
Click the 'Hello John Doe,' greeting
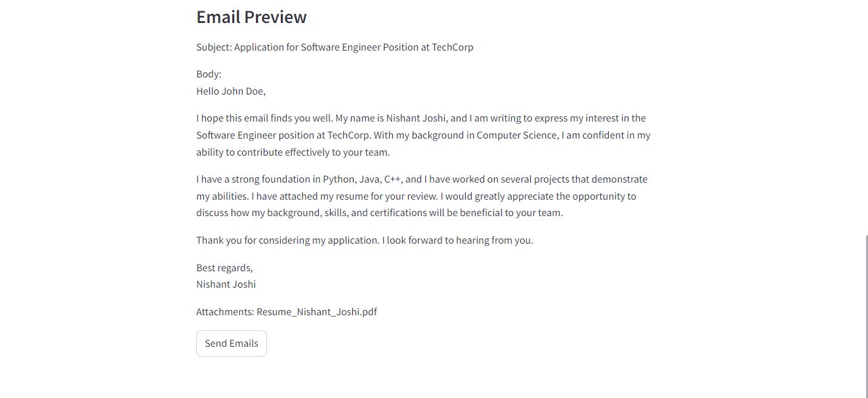(x=231, y=91)
